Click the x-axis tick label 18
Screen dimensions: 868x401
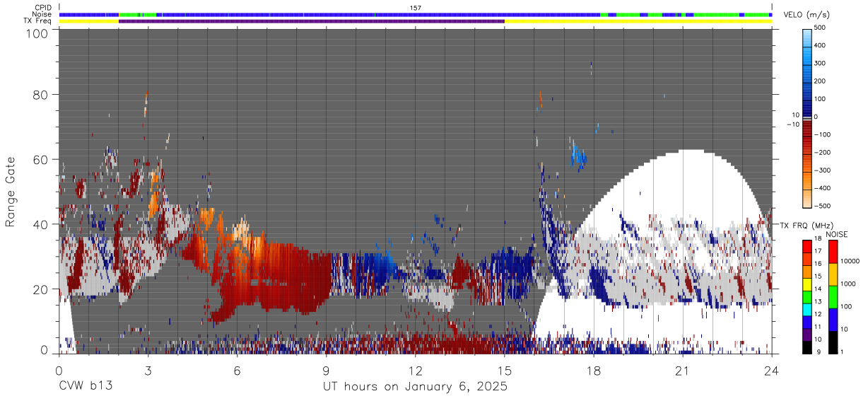coord(594,370)
